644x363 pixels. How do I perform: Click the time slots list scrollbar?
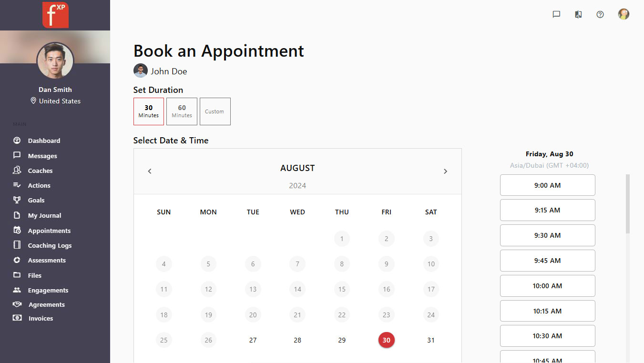[628, 205]
